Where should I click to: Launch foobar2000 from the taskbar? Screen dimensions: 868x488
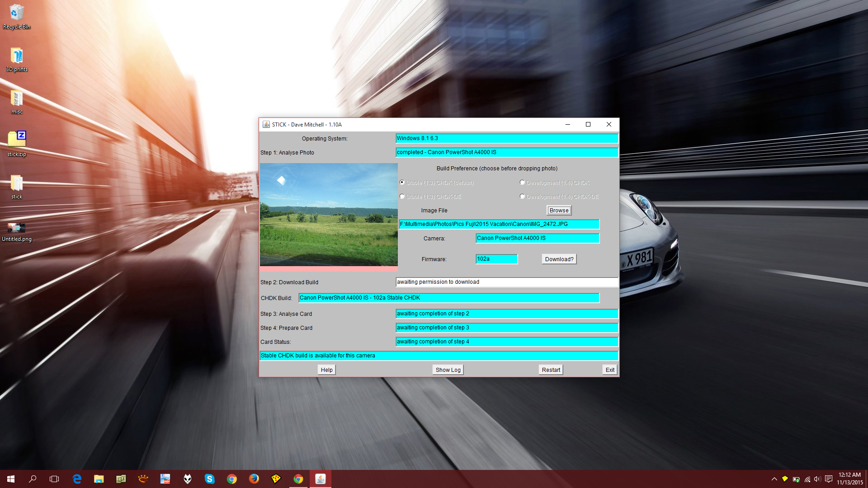pyautogui.click(x=187, y=479)
